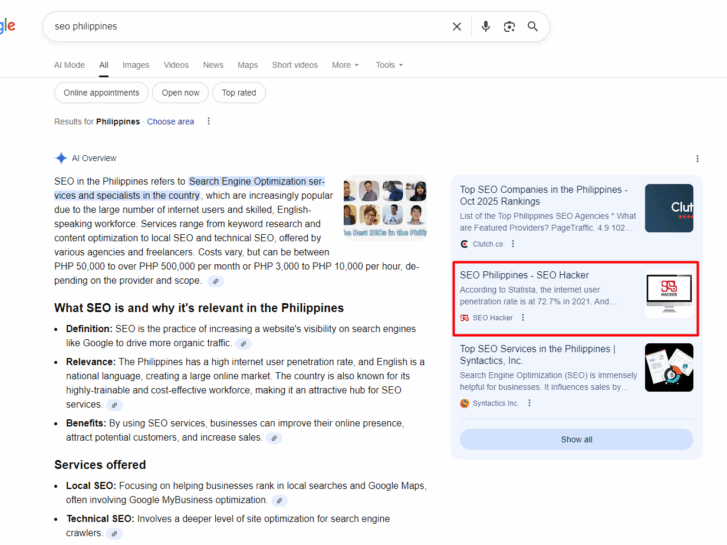Click the magnifying glass search icon
This screenshot has height=545, width=727.
(x=533, y=26)
